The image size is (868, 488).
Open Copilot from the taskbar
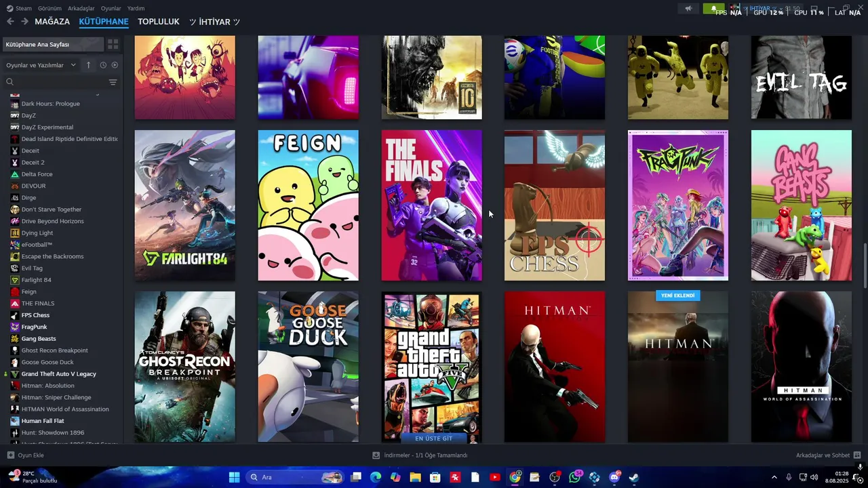click(x=395, y=477)
